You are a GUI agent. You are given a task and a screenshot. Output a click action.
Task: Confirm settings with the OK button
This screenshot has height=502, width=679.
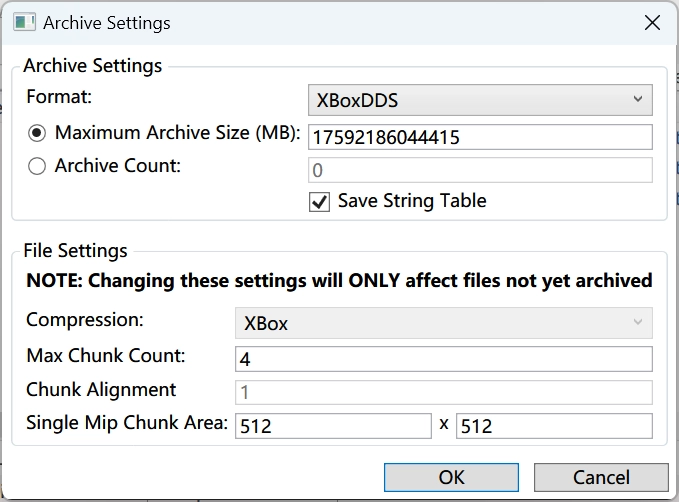[x=451, y=477]
